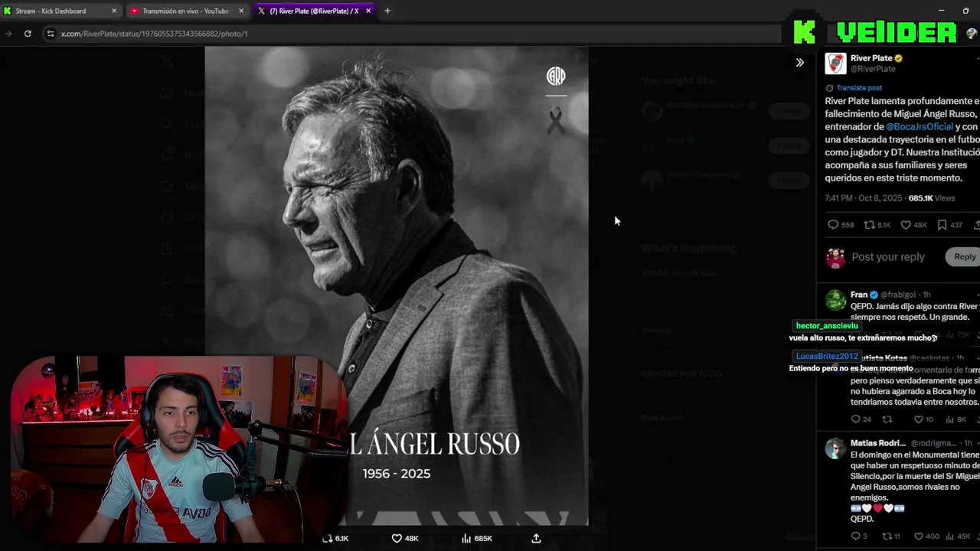980x551 pixels.
Task: Open the 685.1K Views count
Action: pyautogui.click(x=931, y=198)
